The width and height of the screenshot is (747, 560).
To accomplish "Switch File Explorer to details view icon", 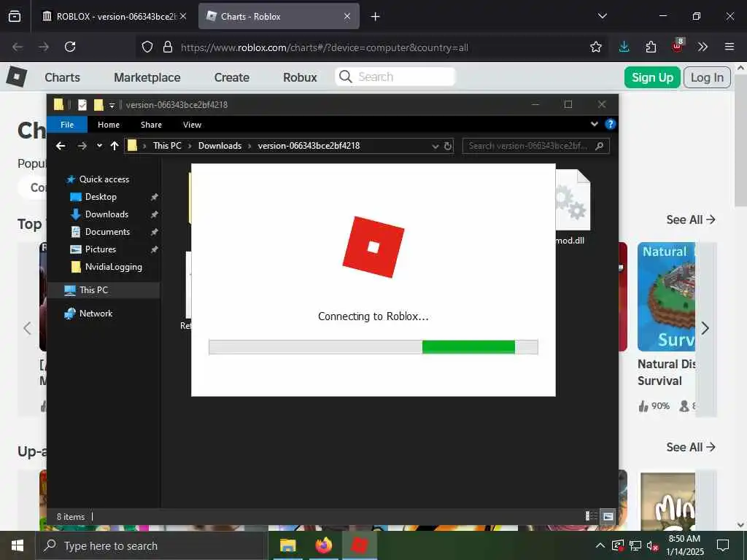I will click(591, 516).
